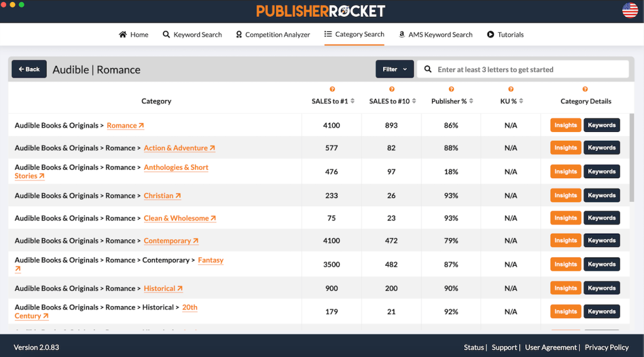This screenshot has height=357, width=644.
Task: Click the green window zoom button
Action: pos(21,4)
